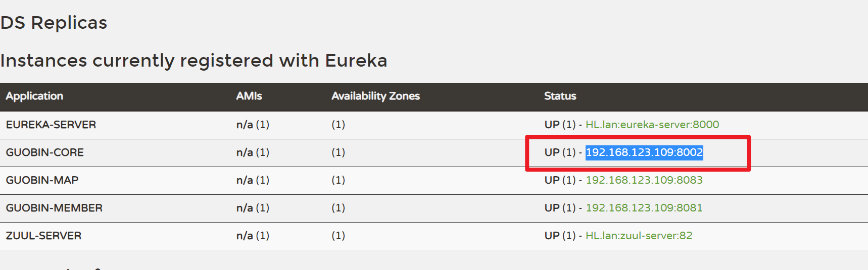The height and width of the screenshot is (270, 868).
Task: Click the DS Replicas heading
Action: (54, 23)
